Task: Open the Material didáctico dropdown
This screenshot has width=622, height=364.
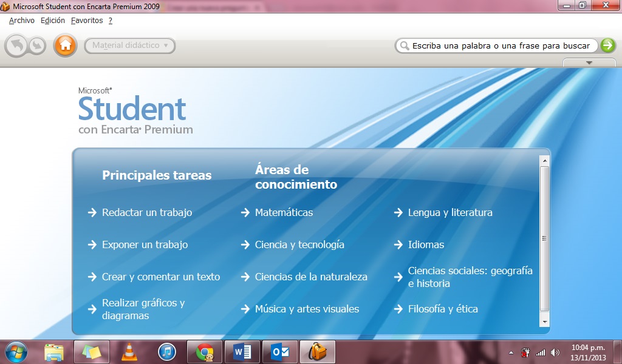Action: pos(130,45)
